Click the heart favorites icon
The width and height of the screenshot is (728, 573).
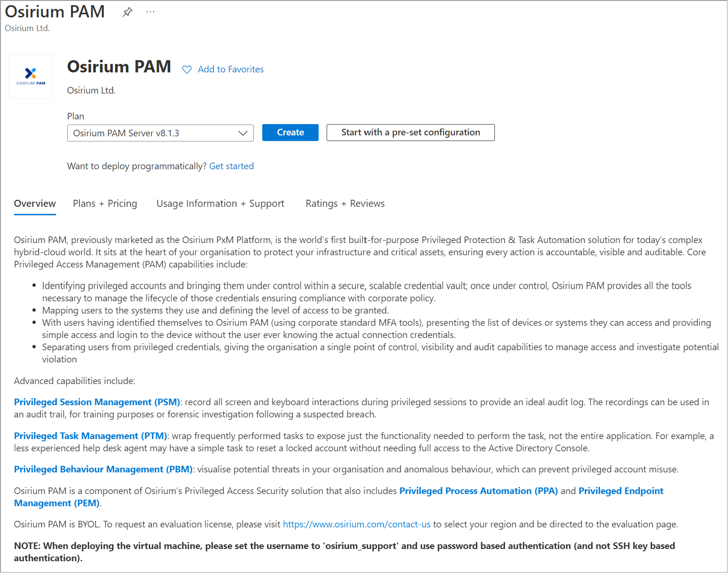(187, 70)
